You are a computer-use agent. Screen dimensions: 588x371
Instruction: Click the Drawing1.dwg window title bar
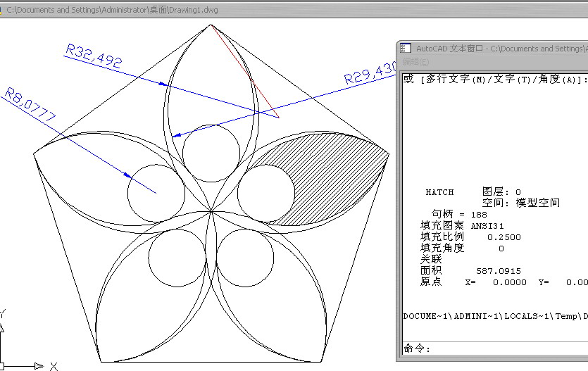tap(294, 10)
